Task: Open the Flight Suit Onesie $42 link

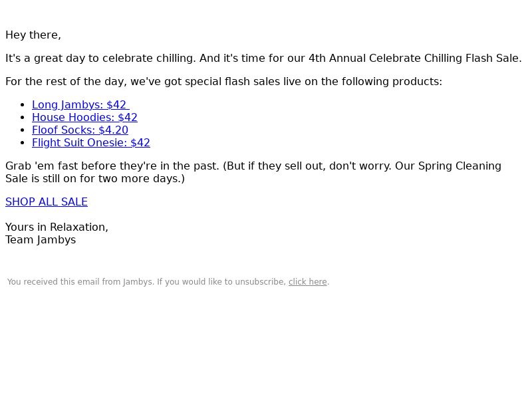Action: tap(91, 143)
